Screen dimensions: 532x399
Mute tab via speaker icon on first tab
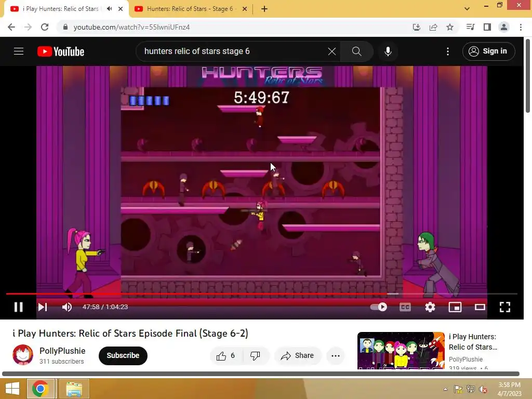click(x=109, y=9)
